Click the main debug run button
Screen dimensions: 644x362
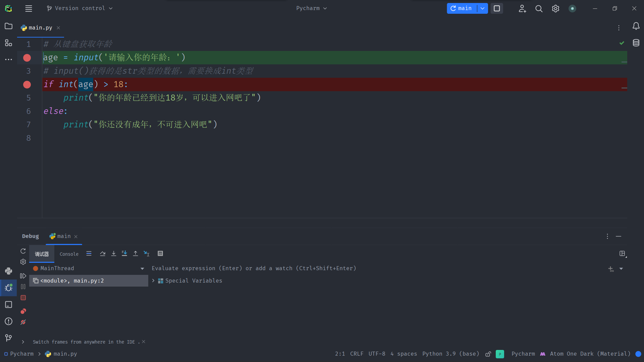(x=462, y=8)
